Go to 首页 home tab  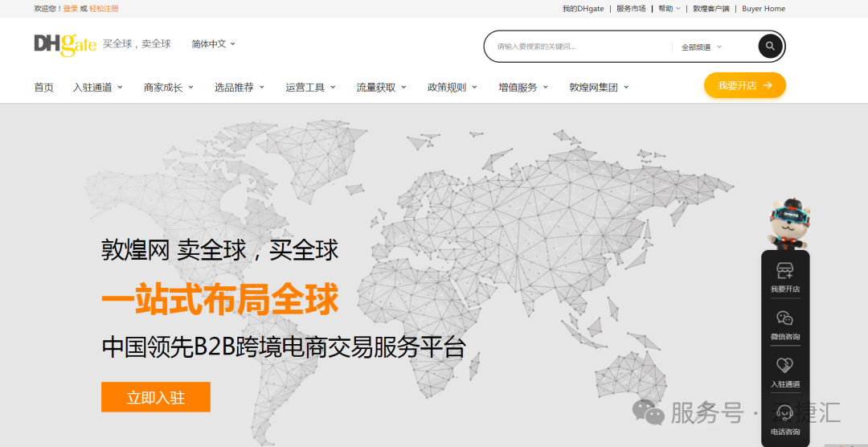tap(43, 88)
